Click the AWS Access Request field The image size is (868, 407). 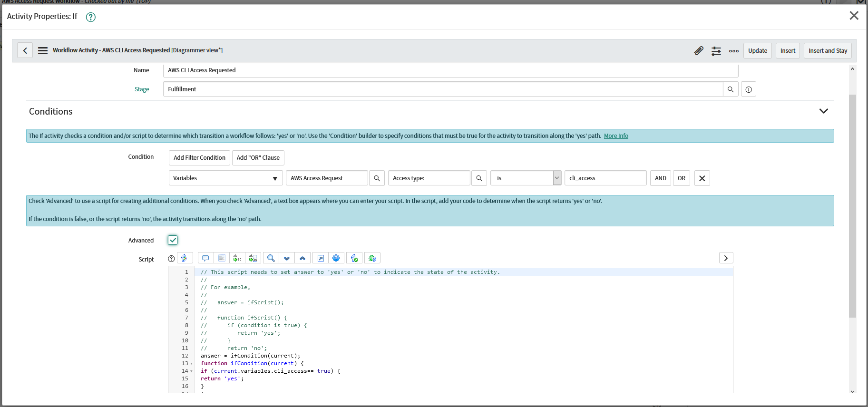327,178
